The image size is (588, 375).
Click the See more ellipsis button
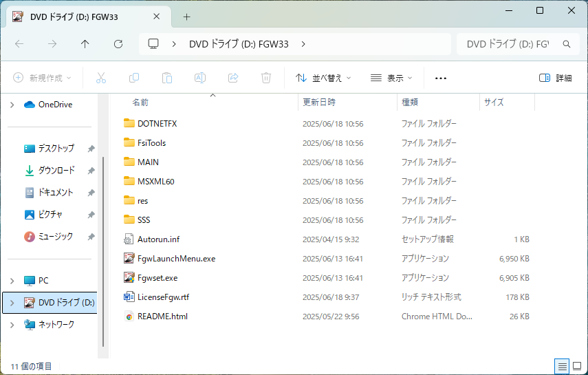pyautogui.click(x=441, y=78)
